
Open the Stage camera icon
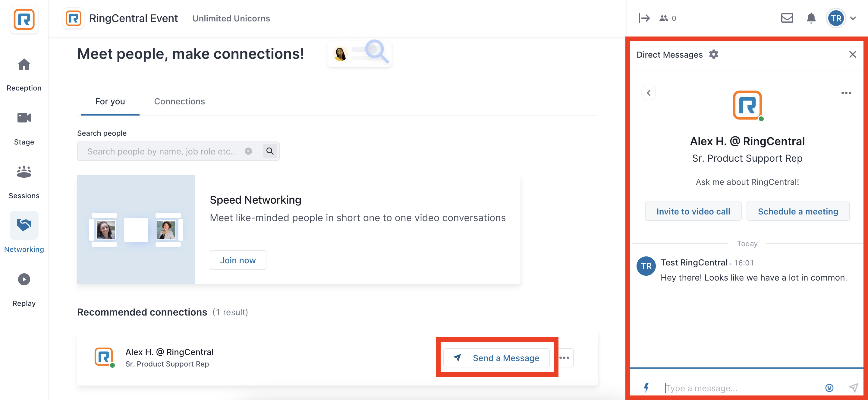click(x=24, y=118)
